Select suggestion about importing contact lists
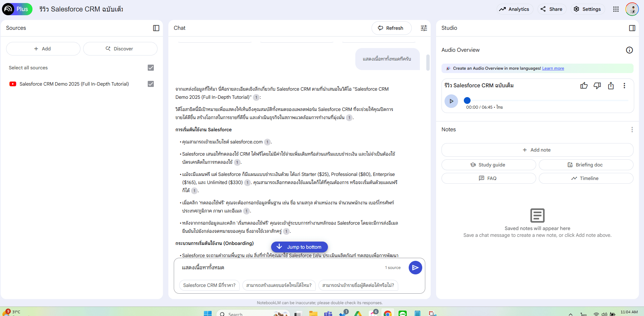Image resolution: width=644 pixels, height=316 pixels. coord(358,285)
